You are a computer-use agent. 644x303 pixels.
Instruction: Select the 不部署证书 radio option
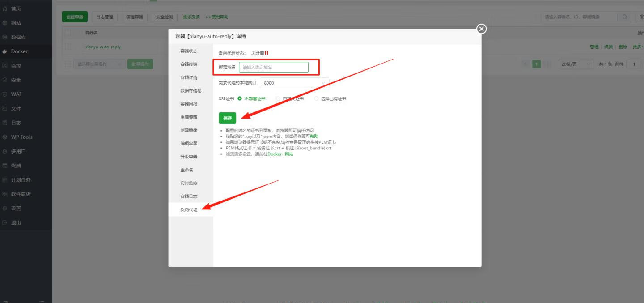pyautogui.click(x=240, y=98)
